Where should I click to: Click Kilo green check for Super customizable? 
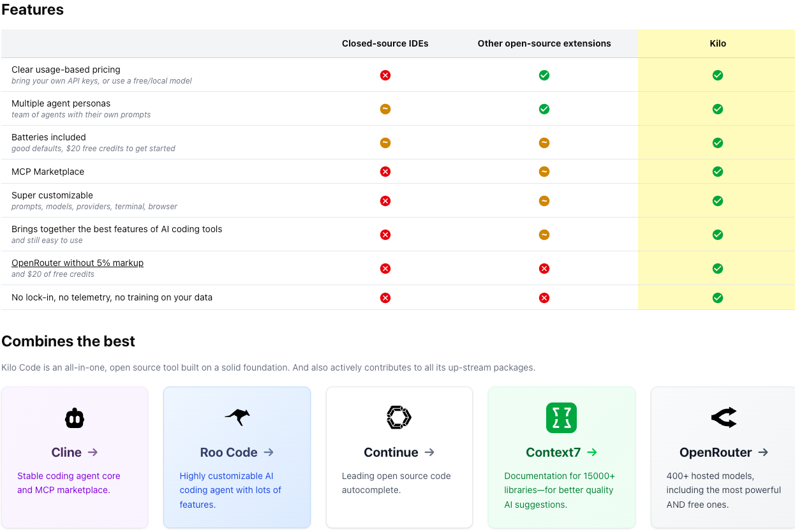(718, 201)
